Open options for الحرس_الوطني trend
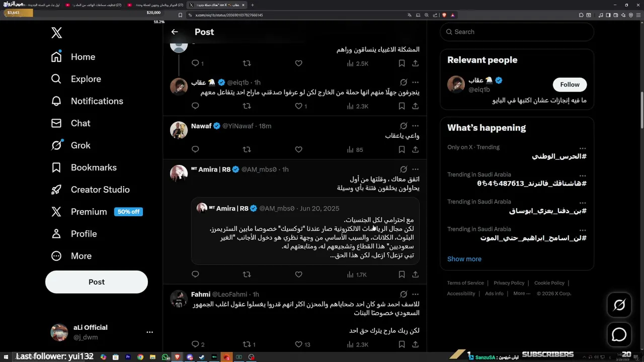 [x=582, y=148]
